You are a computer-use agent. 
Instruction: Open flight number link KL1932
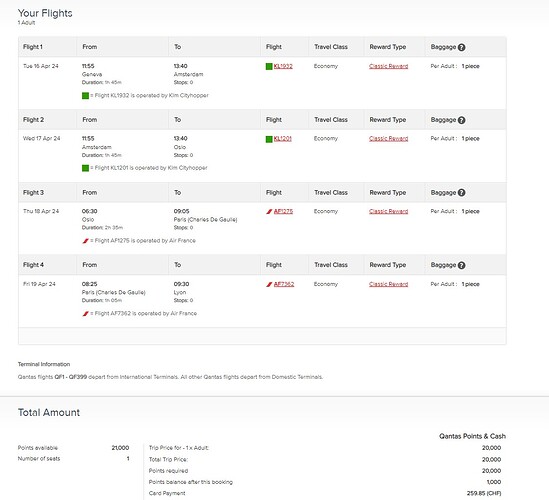283,66
